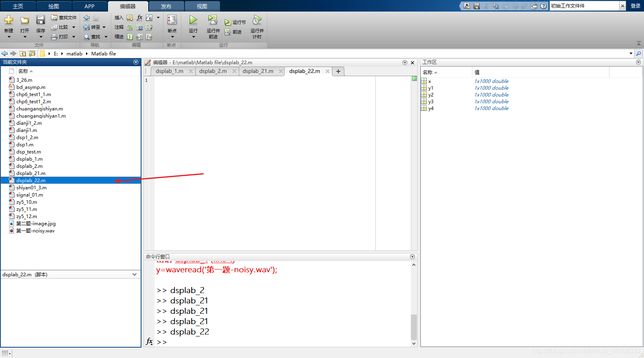Viewport: 644px width, 358px height.
Task: Add a new editor tab with plus button
Action: 338,71
